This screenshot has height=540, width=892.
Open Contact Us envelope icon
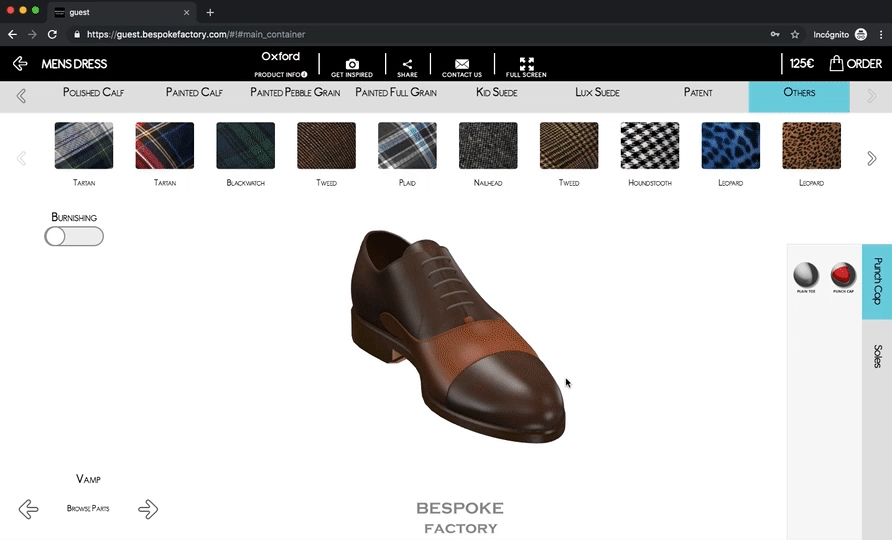(x=462, y=64)
